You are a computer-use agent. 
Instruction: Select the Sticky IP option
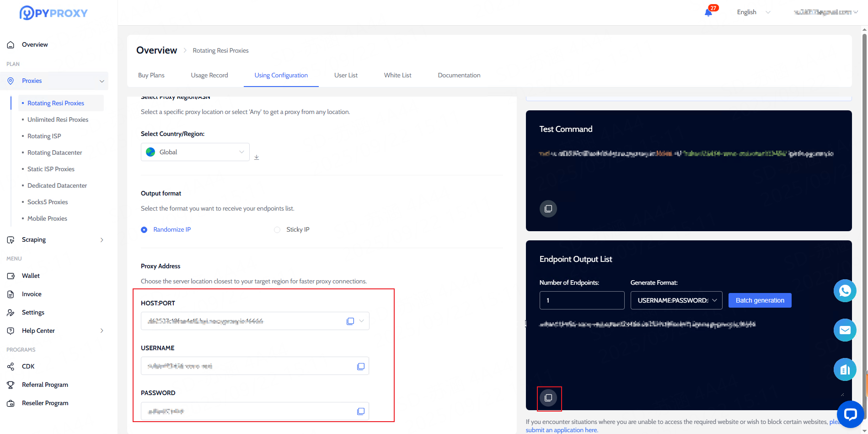277,230
